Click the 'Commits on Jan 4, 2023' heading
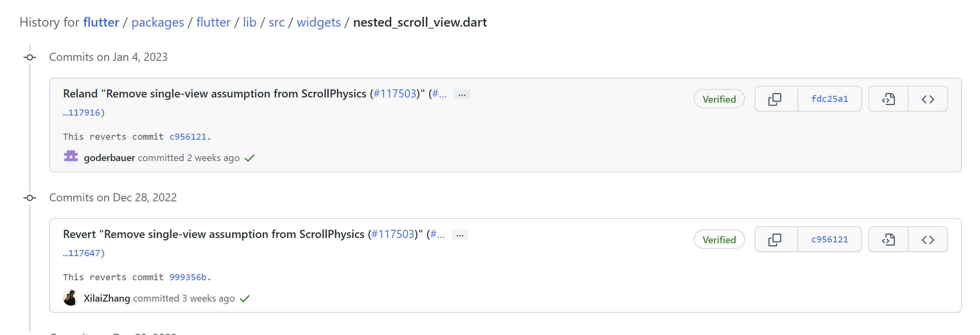The height and width of the screenshot is (335, 980). [108, 57]
